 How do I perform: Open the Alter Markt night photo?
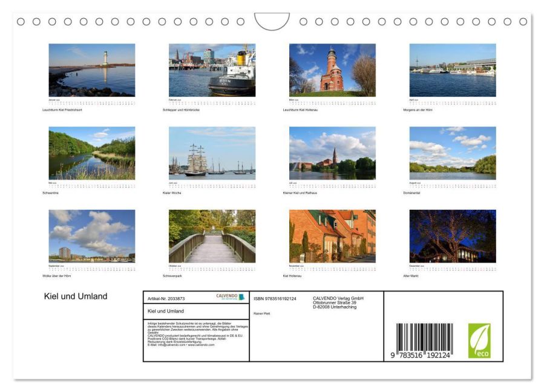pos(453,236)
